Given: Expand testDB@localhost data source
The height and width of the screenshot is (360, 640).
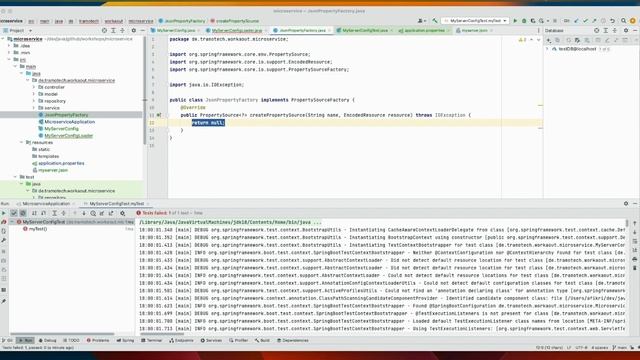Looking at the screenshot, I should (547, 49).
